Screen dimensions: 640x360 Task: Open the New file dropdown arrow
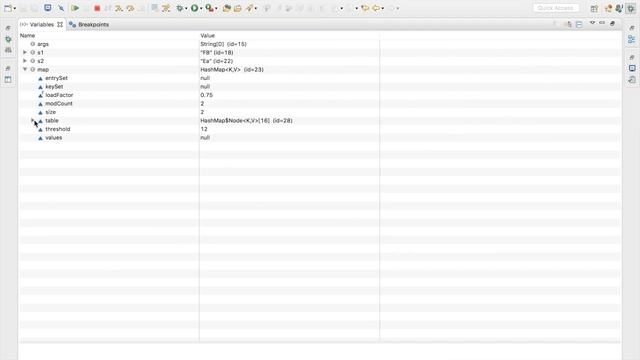[x=15, y=8]
